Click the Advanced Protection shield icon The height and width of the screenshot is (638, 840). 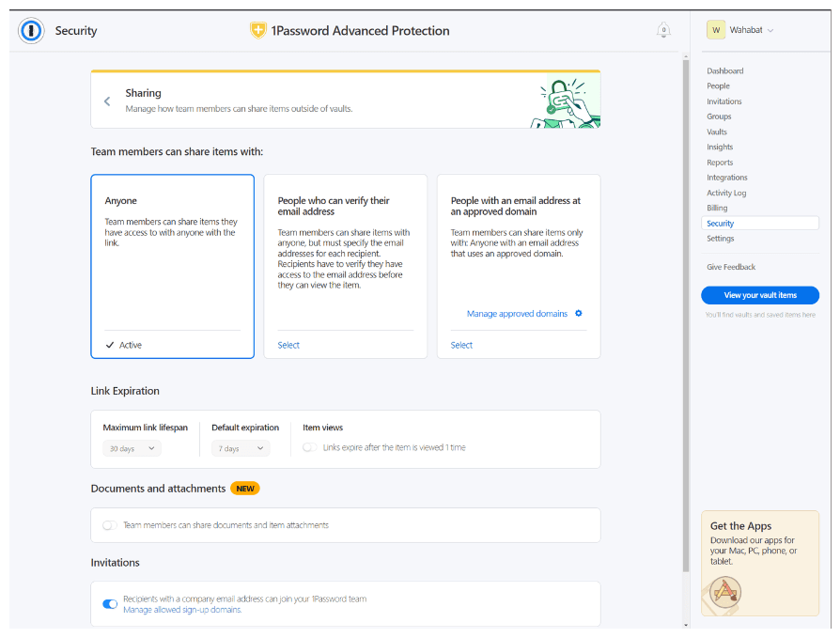258,31
